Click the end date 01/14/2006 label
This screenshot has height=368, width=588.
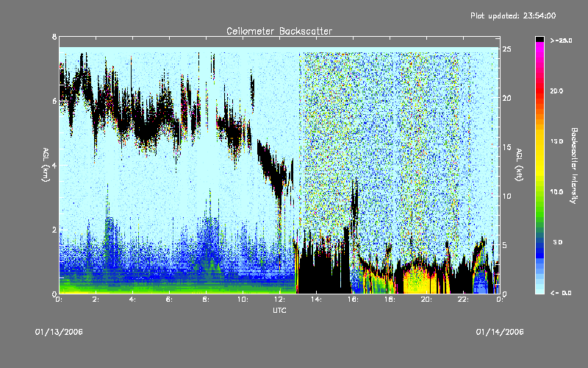500,332
